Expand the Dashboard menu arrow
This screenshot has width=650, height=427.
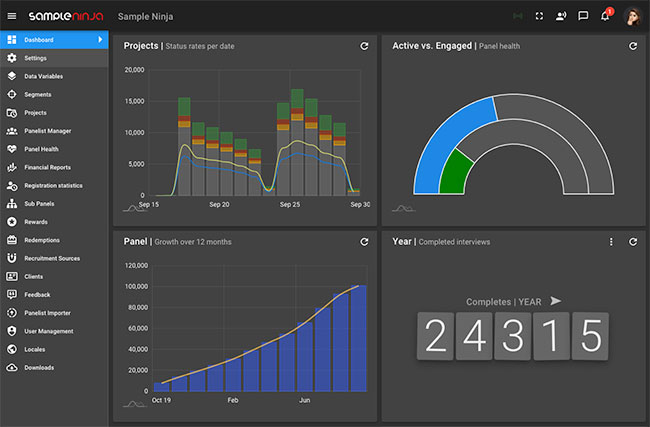coord(100,40)
